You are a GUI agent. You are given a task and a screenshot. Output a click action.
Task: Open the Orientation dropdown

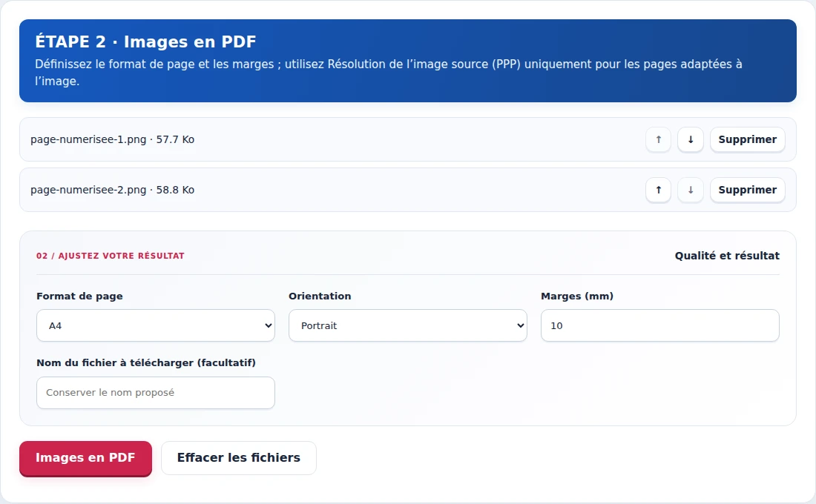coord(408,325)
